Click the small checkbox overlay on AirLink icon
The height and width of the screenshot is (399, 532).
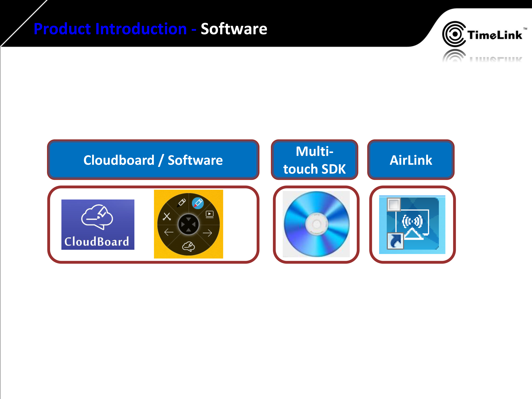394,204
